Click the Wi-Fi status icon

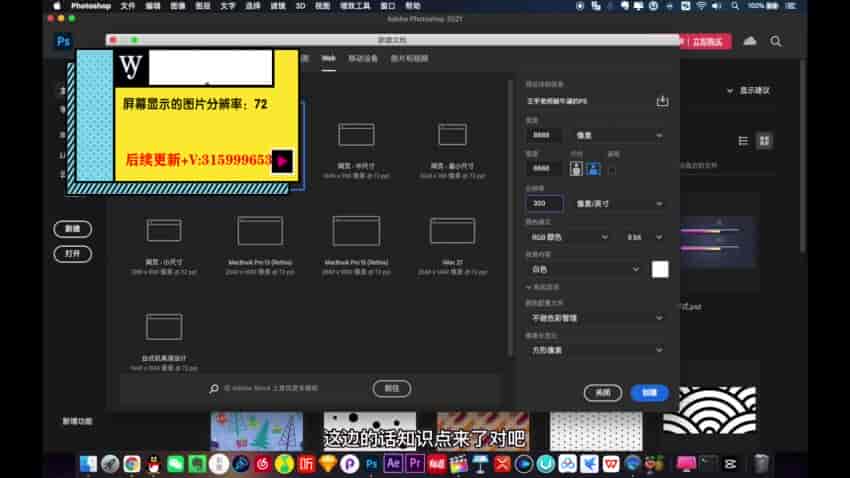pos(701,6)
